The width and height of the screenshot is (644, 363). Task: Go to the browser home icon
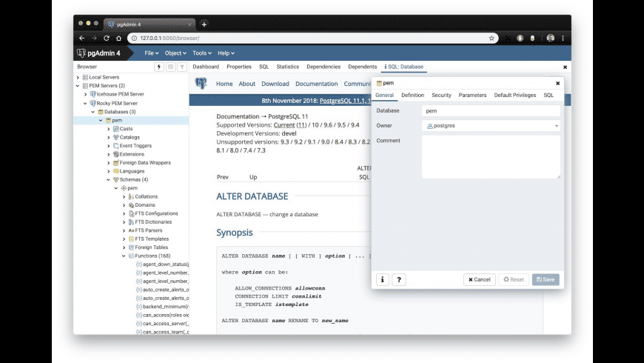118,39
